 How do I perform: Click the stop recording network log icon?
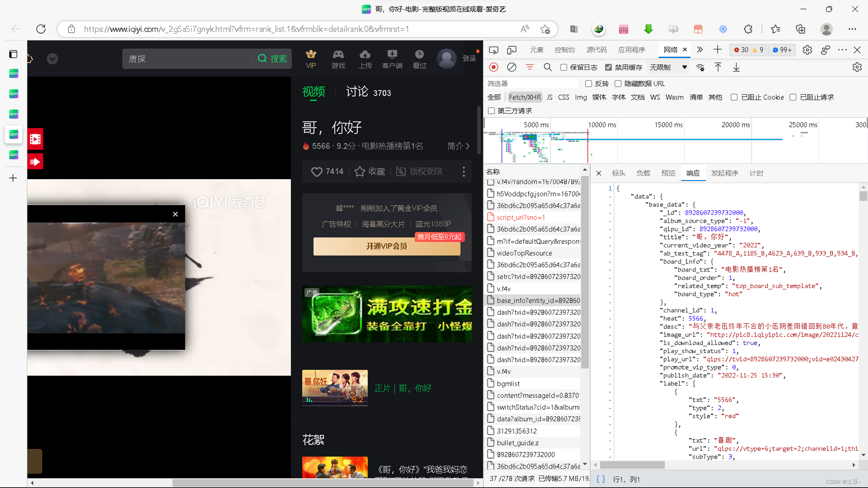(493, 67)
